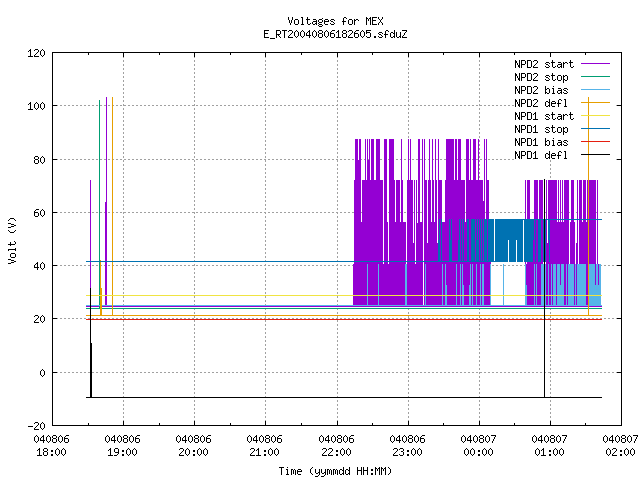Viewport: 640px width, 480px height.
Task: Click the x-axis tick '040806 18:00'
Action: tap(51, 446)
